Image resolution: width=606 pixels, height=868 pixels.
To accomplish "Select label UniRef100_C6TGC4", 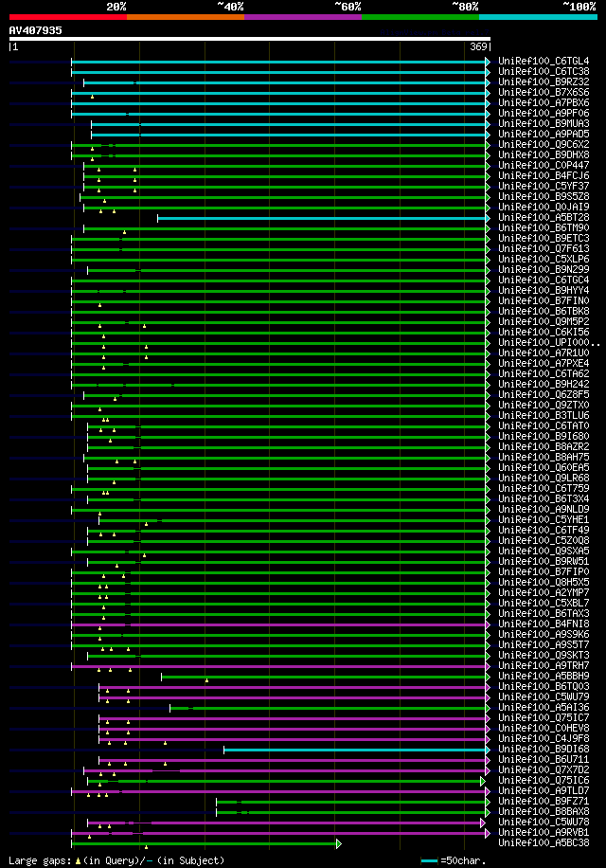I will point(544,280).
